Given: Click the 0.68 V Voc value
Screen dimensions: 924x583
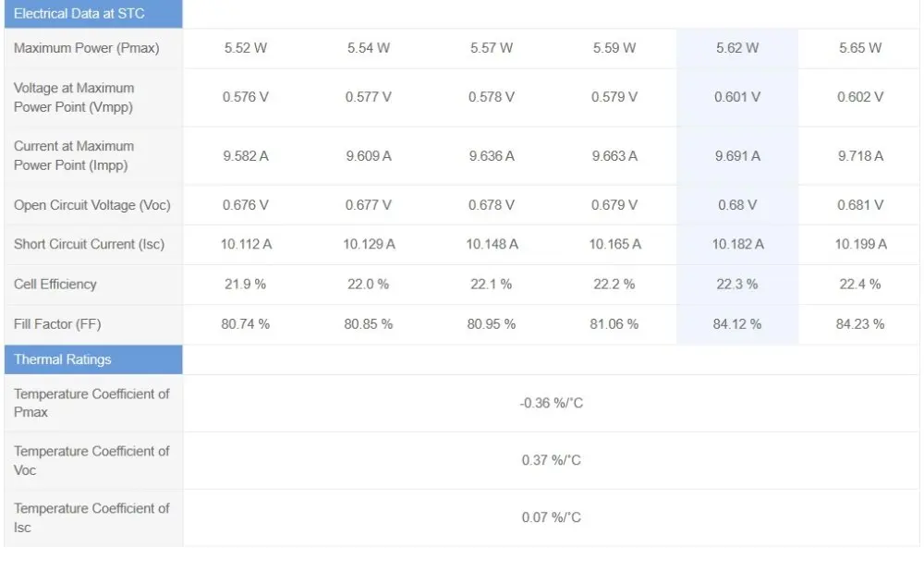Looking at the screenshot, I should 737,205.
